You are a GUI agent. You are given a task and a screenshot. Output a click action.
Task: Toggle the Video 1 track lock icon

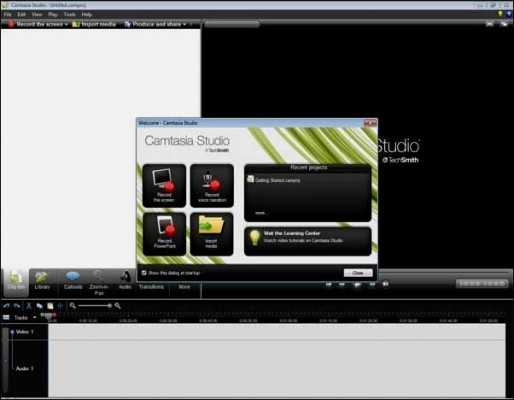[x=12, y=332]
